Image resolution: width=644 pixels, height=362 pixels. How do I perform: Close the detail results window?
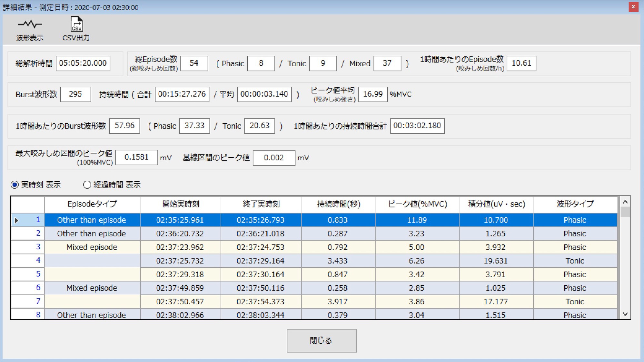(633, 7)
